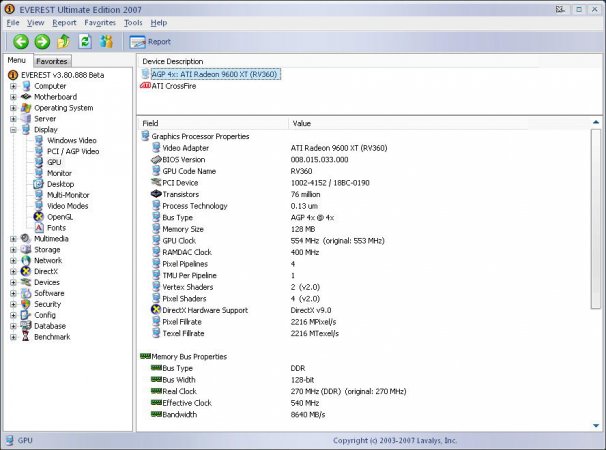The height and width of the screenshot is (450, 606).
Task: Click the Config tree icon
Action: click(x=26, y=315)
